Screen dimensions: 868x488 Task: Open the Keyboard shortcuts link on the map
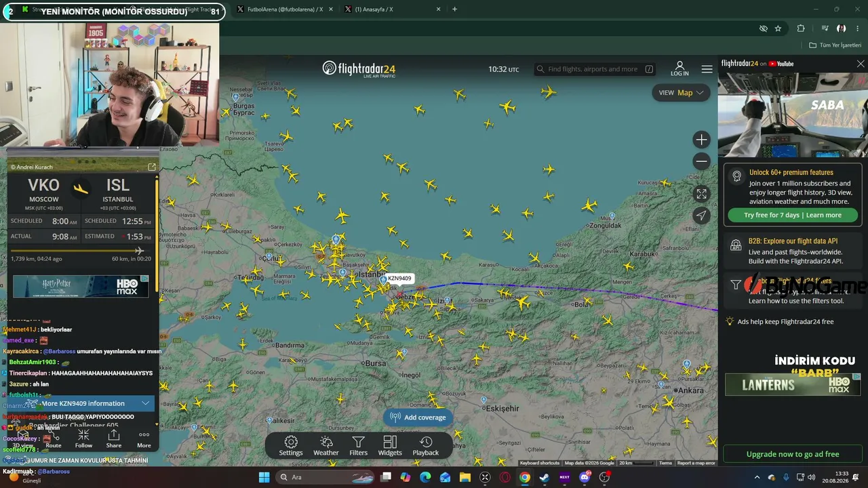[540, 463]
